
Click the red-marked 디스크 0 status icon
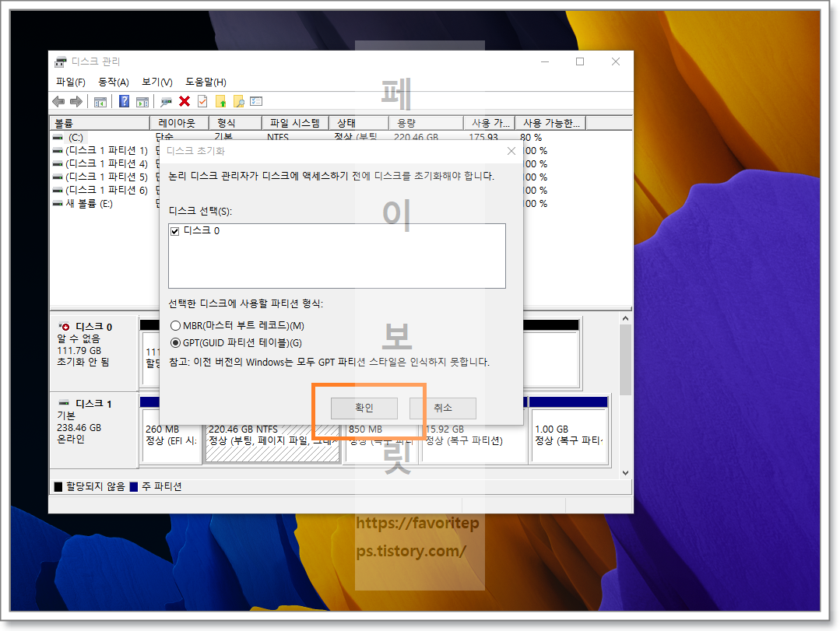(x=65, y=327)
